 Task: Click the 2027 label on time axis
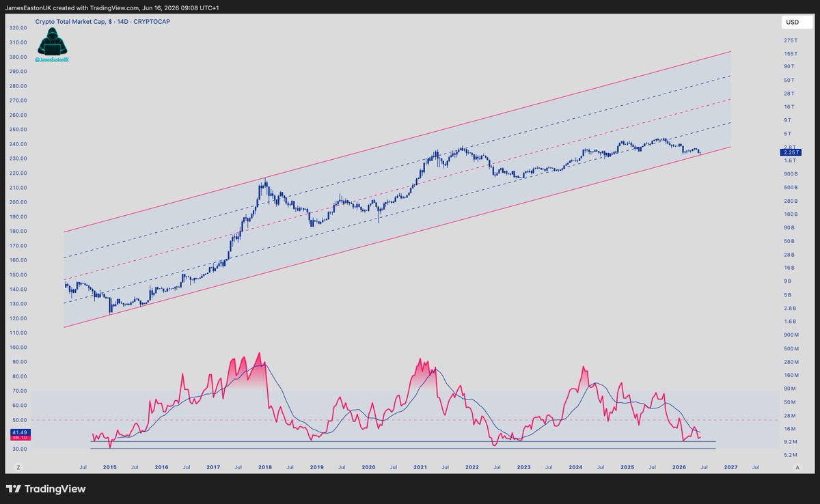click(x=730, y=467)
